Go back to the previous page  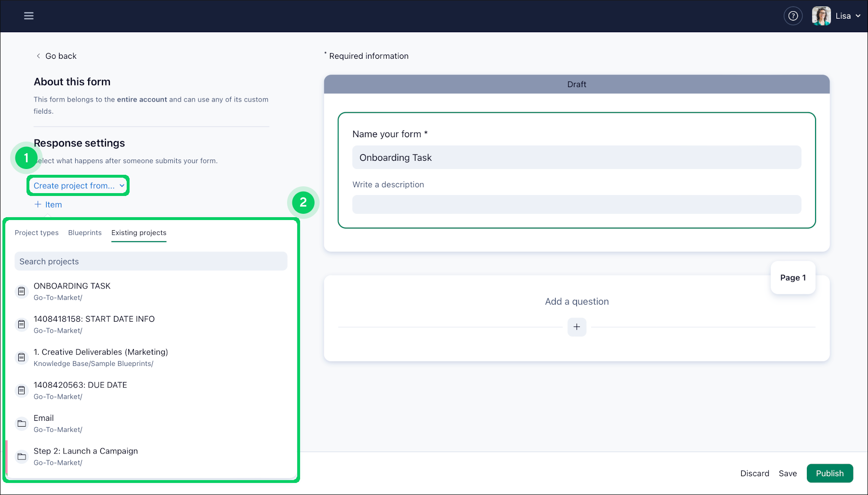coord(56,56)
